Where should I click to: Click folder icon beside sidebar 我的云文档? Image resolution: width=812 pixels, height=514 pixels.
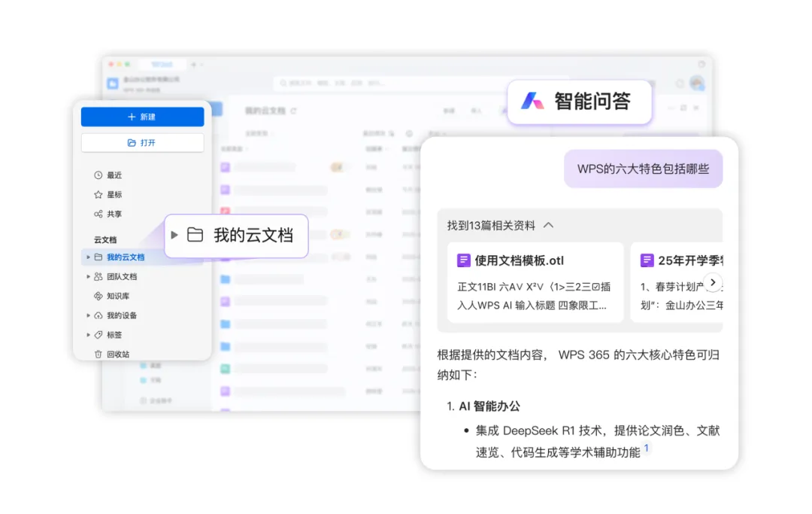98,257
